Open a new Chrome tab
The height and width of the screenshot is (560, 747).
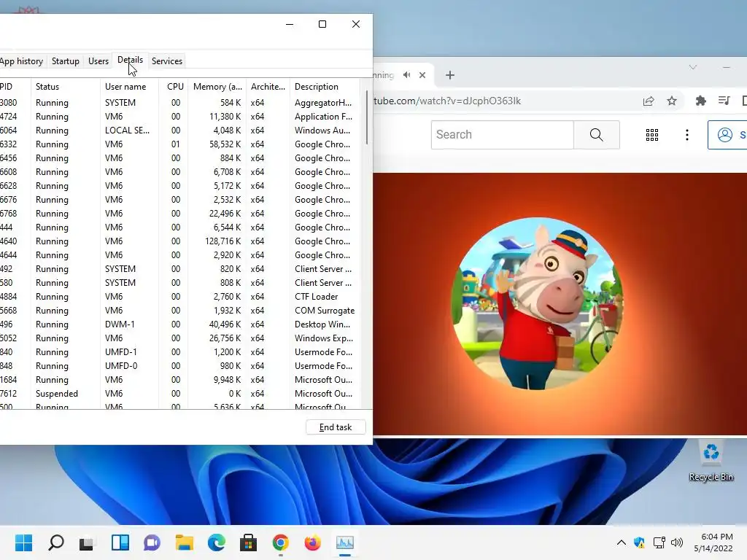point(449,75)
